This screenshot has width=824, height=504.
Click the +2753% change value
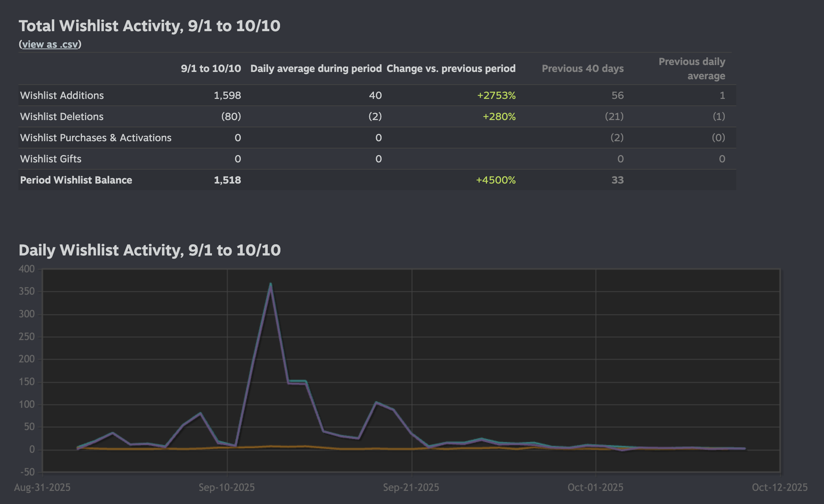496,95
